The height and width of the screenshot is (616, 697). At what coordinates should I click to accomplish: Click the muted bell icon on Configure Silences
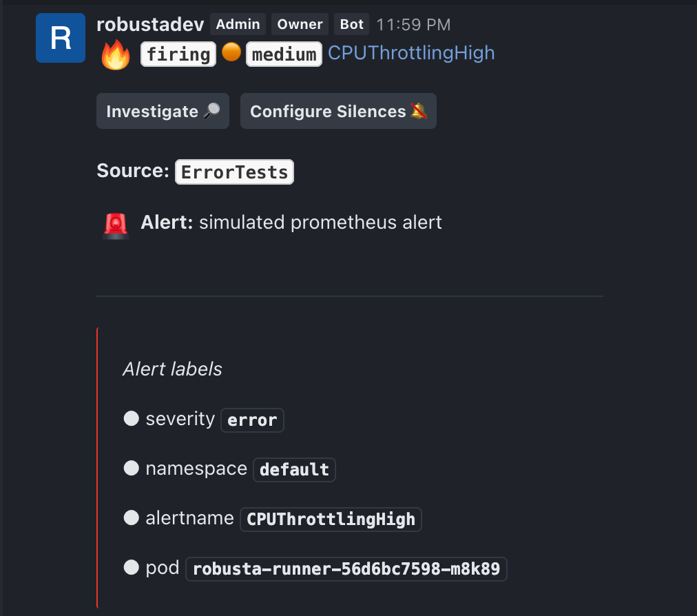418,111
